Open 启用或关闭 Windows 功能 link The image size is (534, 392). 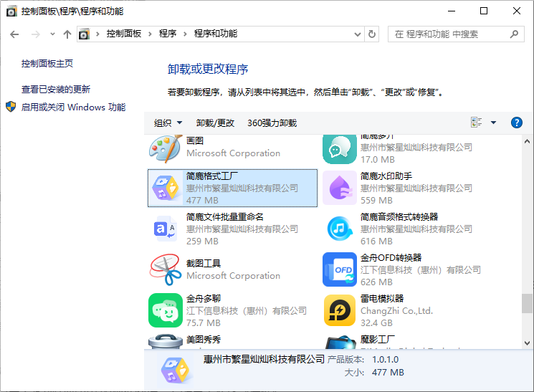73,107
